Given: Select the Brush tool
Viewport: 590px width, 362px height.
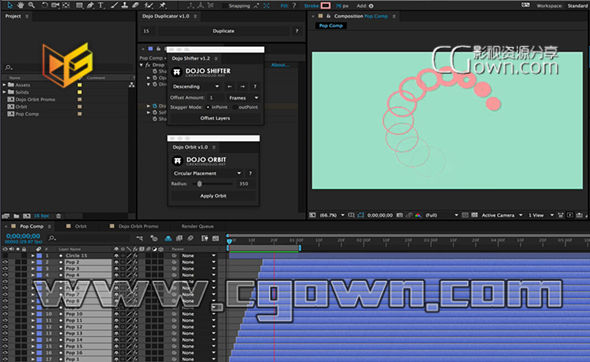Looking at the screenshot, I should tap(114, 5).
